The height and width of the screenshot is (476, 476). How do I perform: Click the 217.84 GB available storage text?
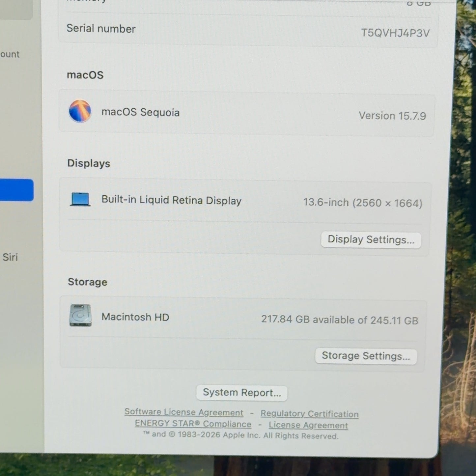click(x=340, y=320)
